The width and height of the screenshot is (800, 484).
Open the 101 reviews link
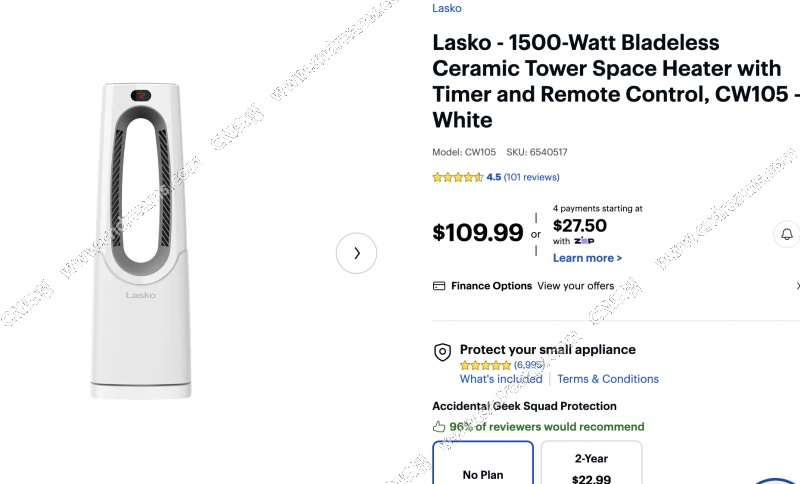coord(531,177)
